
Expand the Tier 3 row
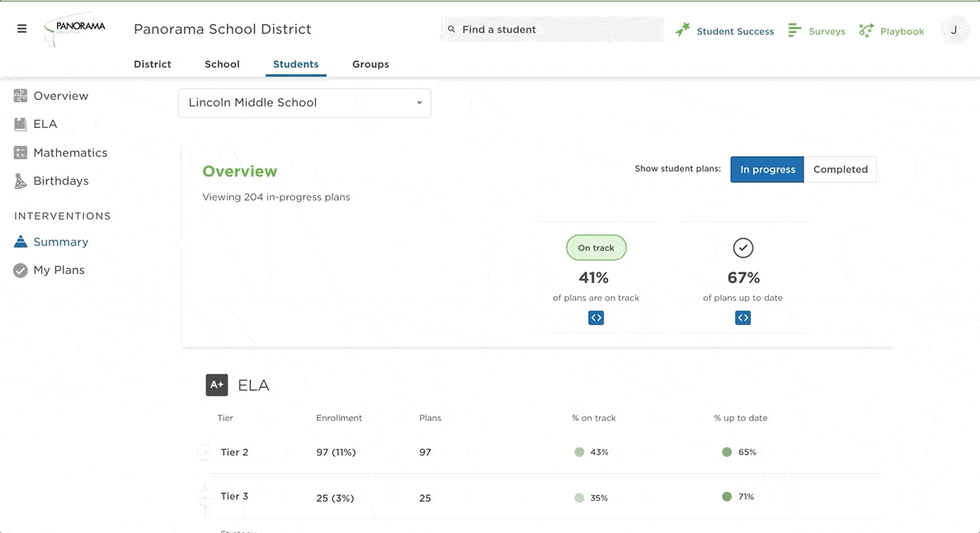(x=205, y=497)
